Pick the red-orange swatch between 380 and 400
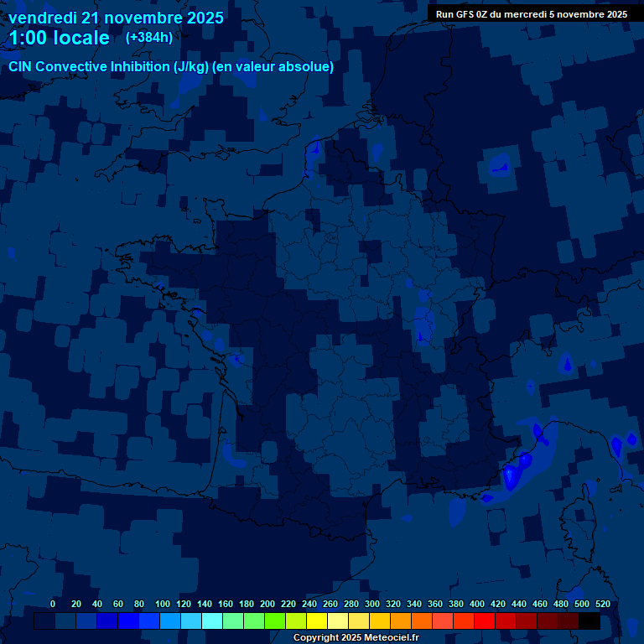The width and height of the screenshot is (644, 644). point(463,621)
